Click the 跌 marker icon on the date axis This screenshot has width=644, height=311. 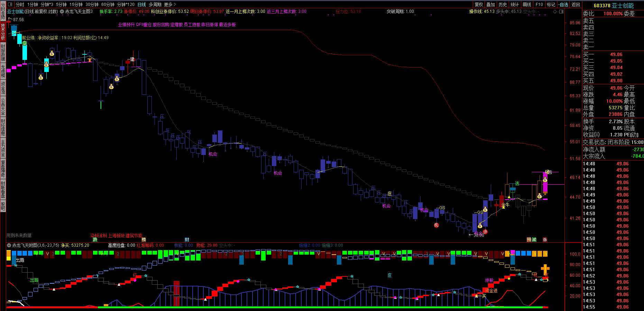(95, 240)
